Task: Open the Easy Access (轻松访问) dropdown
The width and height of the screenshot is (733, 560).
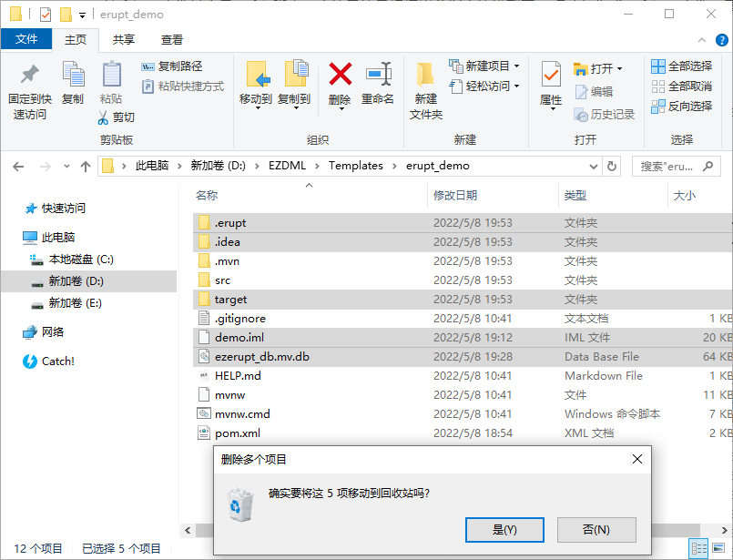Action: click(516, 86)
